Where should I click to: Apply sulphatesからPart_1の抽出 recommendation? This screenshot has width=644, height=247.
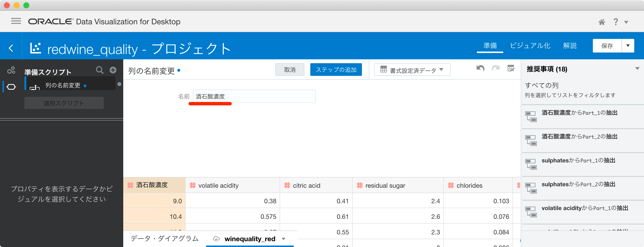pyautogui.click(x=583, y=164)
